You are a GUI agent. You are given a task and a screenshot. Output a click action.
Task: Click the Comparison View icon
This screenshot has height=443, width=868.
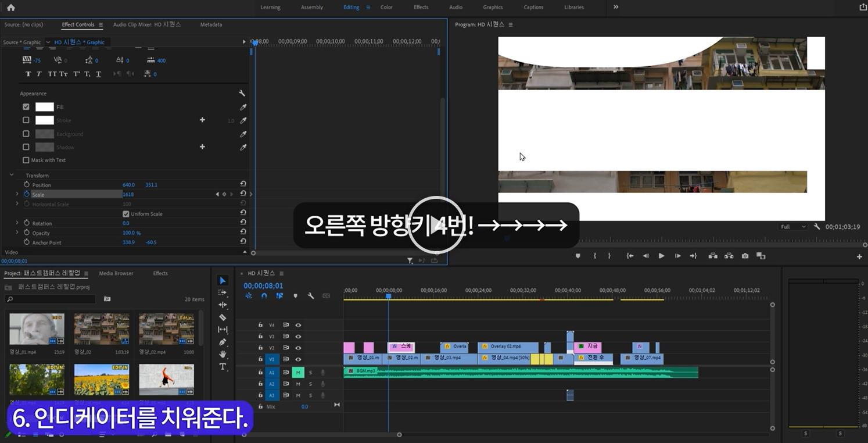click(x=761, y=256)
